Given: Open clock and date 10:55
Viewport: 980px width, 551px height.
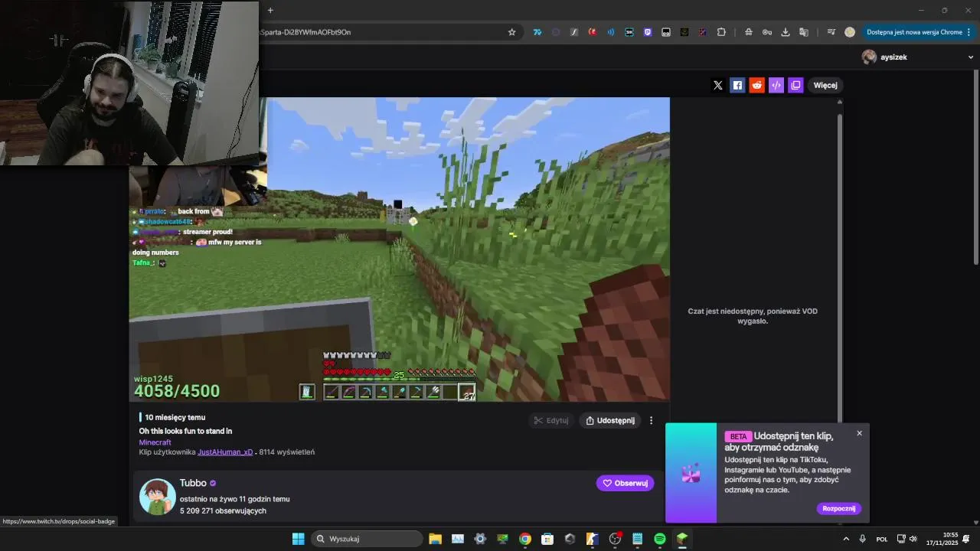Looking at the screenshot, I should pyautogui.click(x=942, y=539).
